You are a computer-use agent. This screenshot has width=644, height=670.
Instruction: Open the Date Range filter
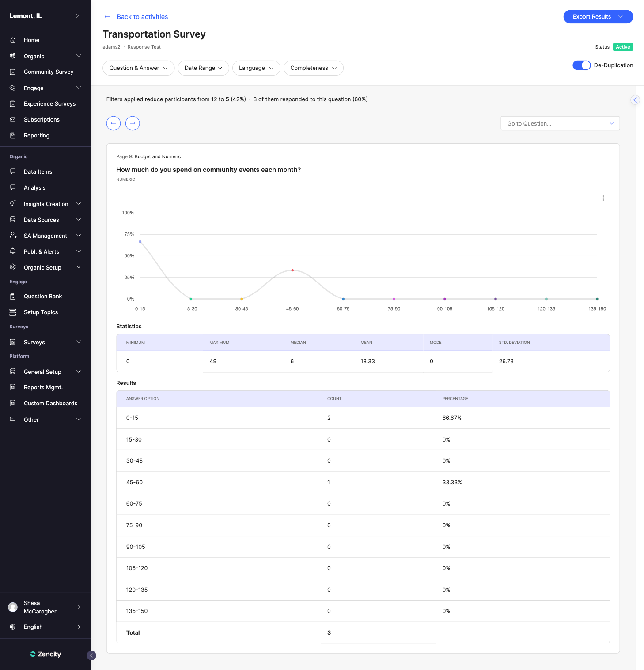click(203, 68)
